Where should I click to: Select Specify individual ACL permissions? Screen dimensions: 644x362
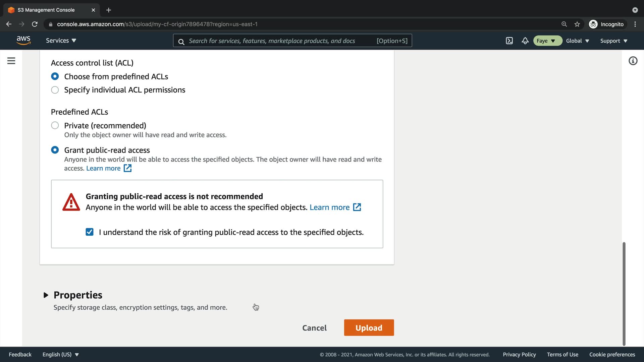[55, 90]
